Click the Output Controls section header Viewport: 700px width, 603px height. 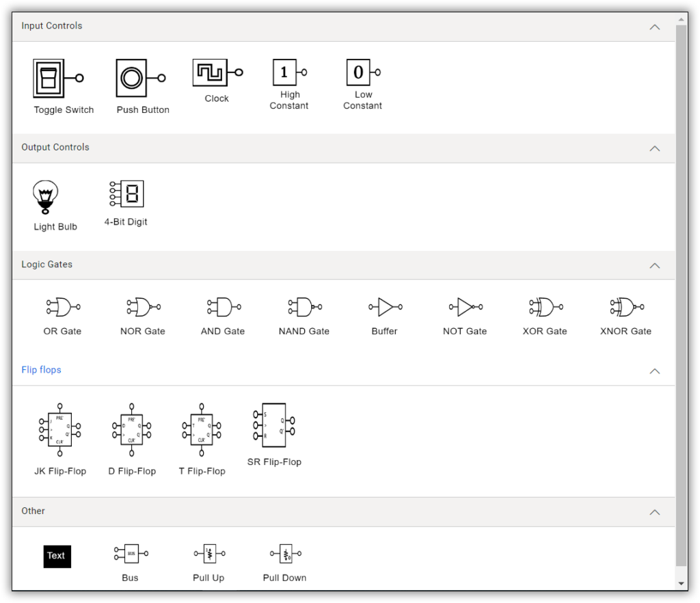[x=55, y=148]
